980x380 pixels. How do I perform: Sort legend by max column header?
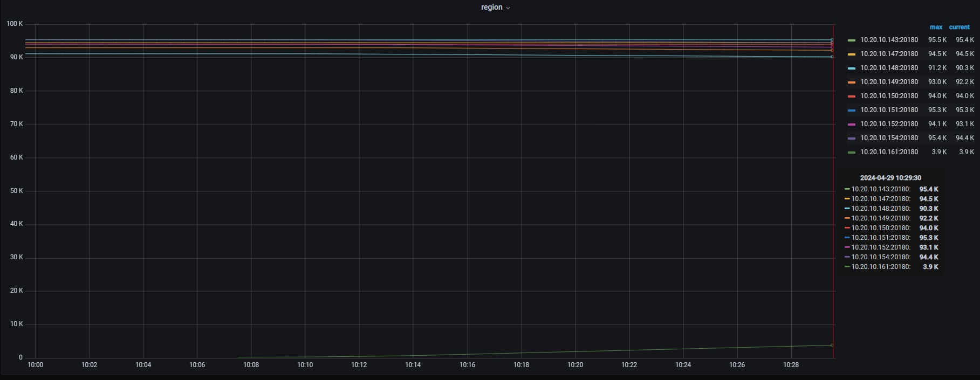936,27
